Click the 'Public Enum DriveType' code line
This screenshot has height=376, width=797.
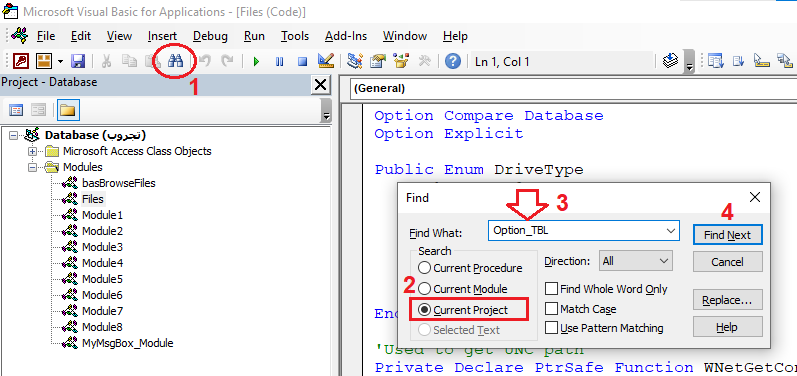[x=479, y=170]
